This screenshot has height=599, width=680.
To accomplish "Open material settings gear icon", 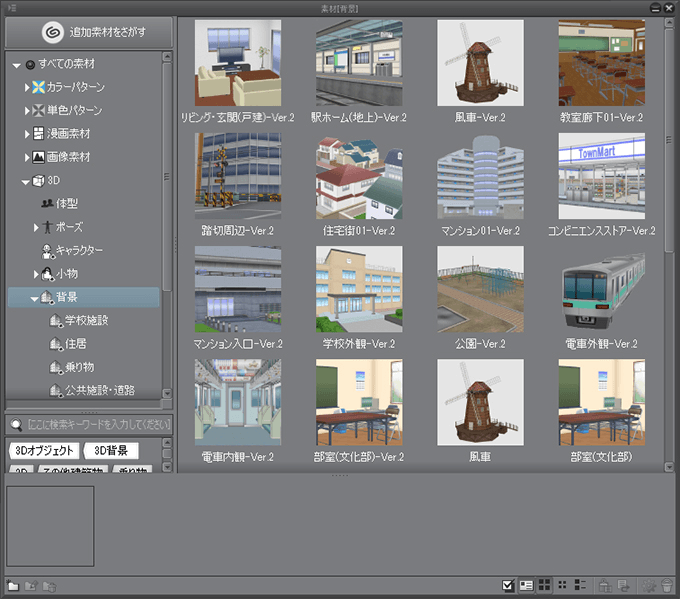I will point(648,585).
